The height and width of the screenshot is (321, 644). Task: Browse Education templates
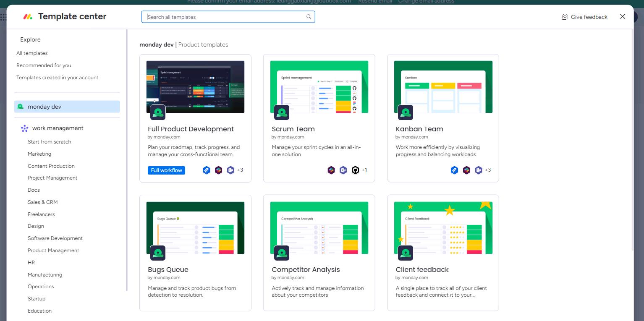[39, 311]
